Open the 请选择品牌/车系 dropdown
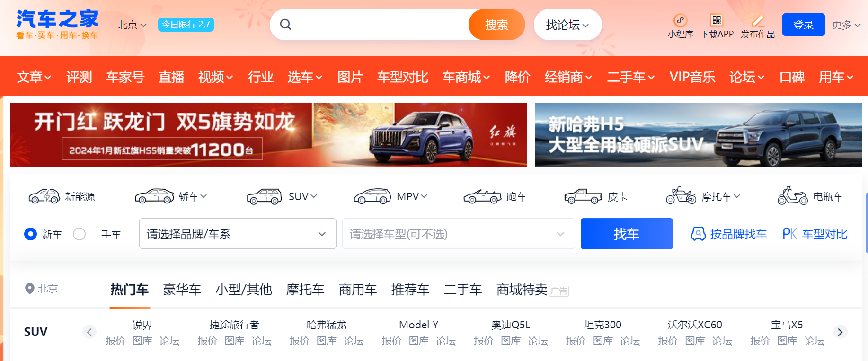 (238, 233)
